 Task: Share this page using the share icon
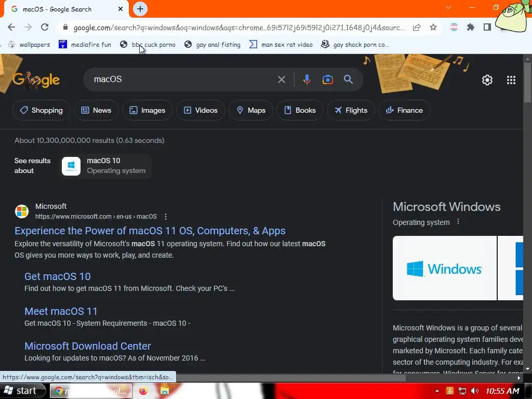coord(417,27)
